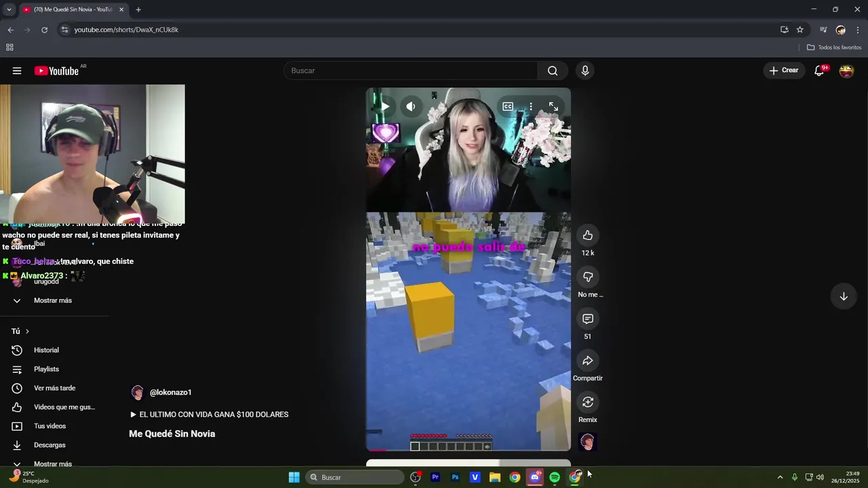The height and width of the screenshot is (488, 868).
Task: Open the @lokonazo1 channel avatar
Action: (137, 392)
